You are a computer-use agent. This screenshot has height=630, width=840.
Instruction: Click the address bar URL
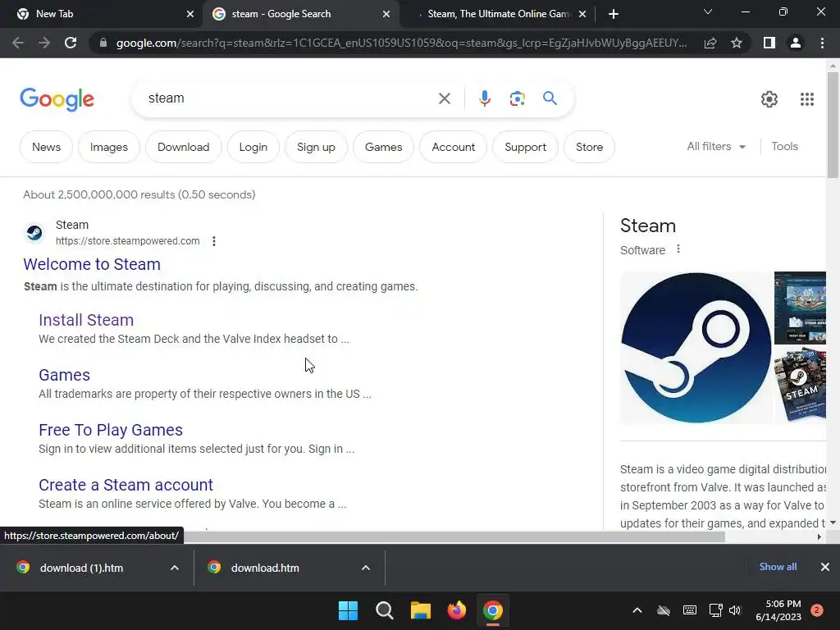(x=401, y=43)
